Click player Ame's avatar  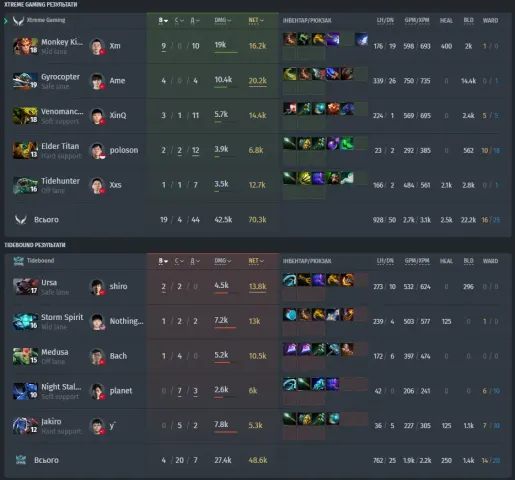pyautogui.click(x=97, y=81)
